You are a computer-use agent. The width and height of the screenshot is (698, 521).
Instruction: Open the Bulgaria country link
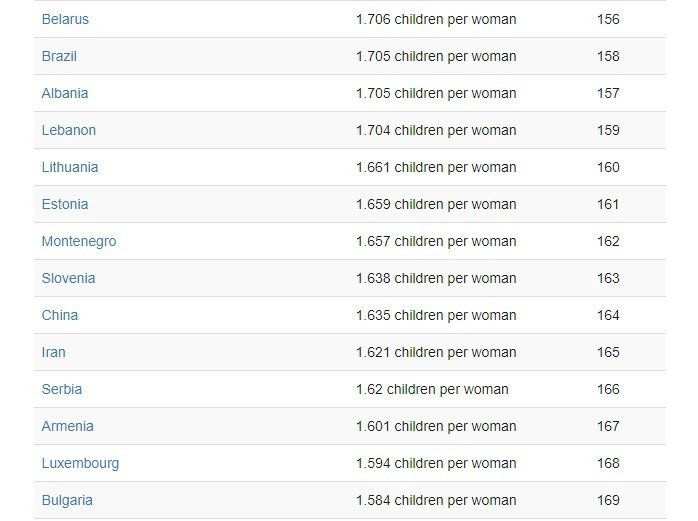(67, 500)
